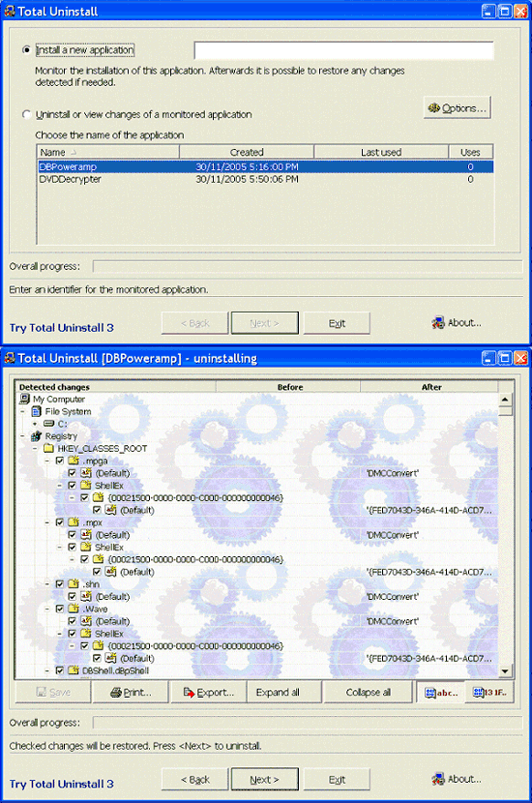Click C: drive icon in tree
Viewport: 532px width, 803px height.
point(48,424)
